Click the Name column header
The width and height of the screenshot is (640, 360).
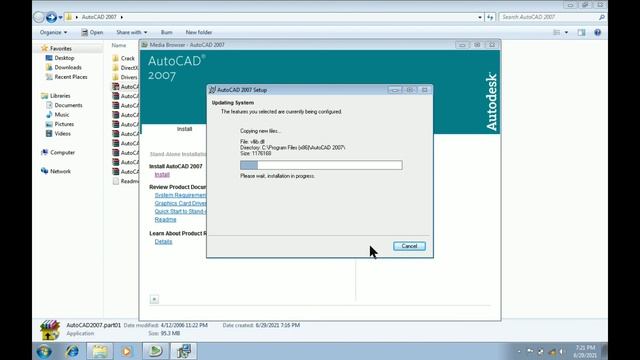tap(119, 45)
